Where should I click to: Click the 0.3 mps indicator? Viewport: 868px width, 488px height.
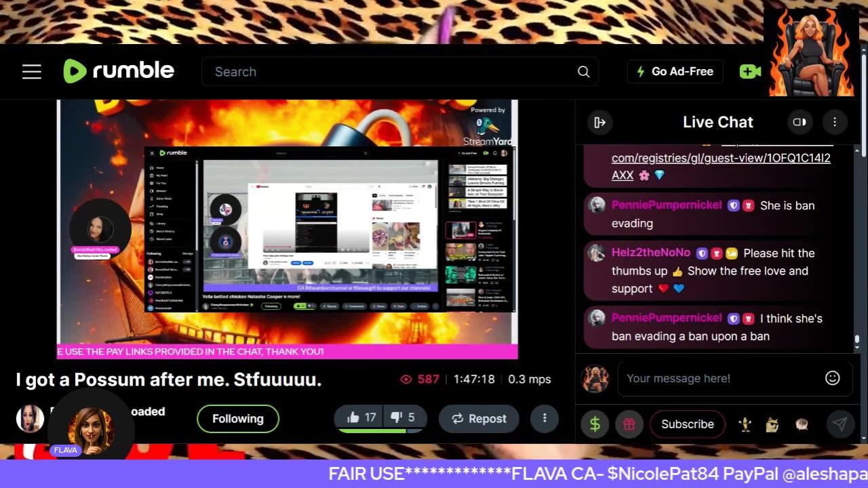click(530, 380)
